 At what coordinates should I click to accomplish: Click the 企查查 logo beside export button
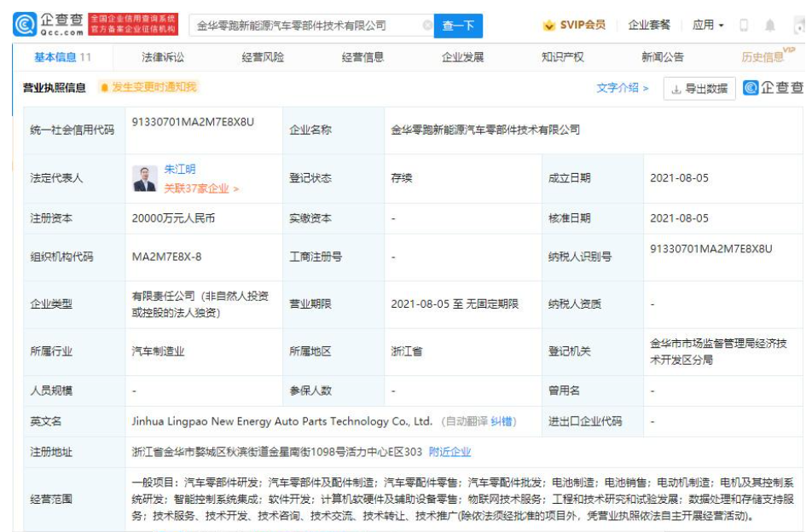773,88
